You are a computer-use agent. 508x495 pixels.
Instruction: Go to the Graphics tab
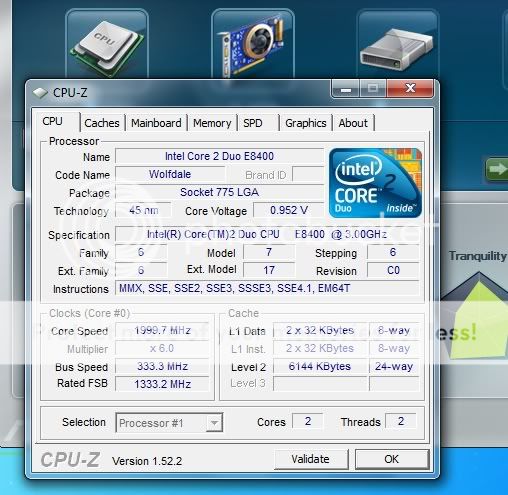(306, 123)
